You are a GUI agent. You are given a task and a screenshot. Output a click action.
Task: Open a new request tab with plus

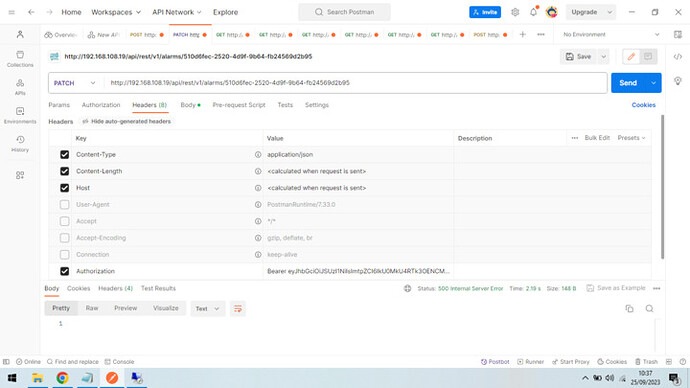point(522,34)
